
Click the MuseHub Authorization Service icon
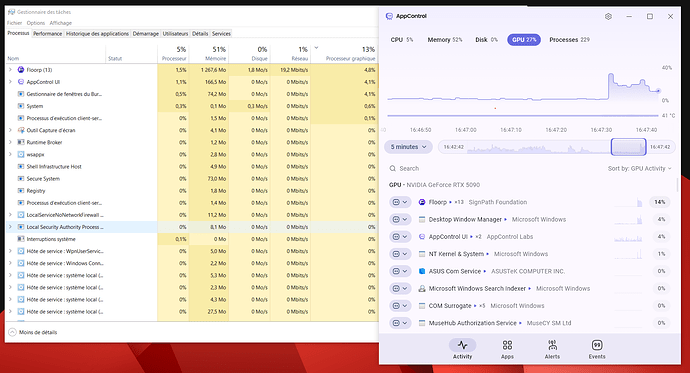click(x=422, y=323)
